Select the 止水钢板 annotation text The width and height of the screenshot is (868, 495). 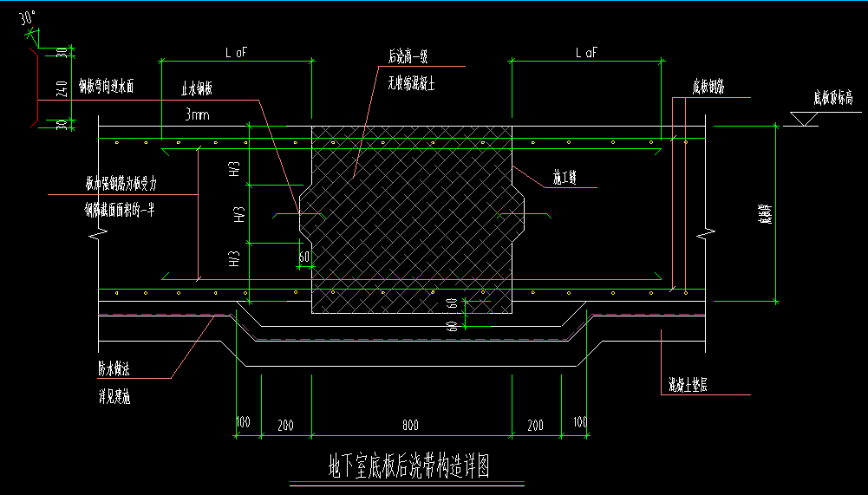197,88
